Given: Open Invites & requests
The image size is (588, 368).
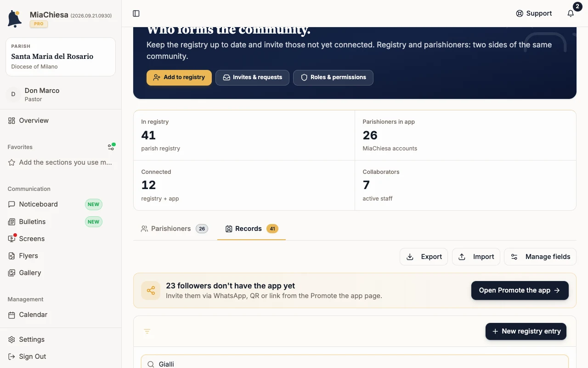Looking at the screenshot, I should pyautogui.click(x=252, y=77).
